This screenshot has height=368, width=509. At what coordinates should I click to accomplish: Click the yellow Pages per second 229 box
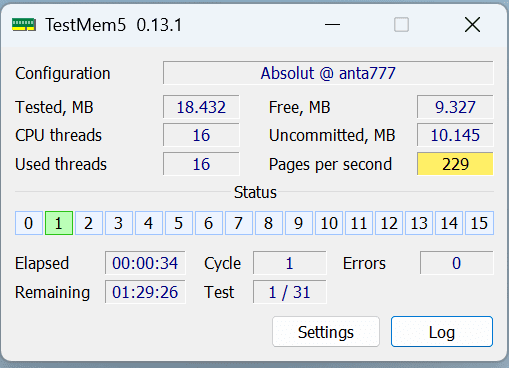click(455, 164)
